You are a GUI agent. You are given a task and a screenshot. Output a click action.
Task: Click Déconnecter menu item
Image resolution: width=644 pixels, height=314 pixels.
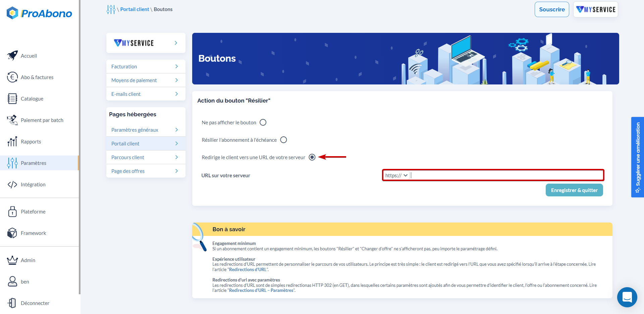[x=35, y=303]
